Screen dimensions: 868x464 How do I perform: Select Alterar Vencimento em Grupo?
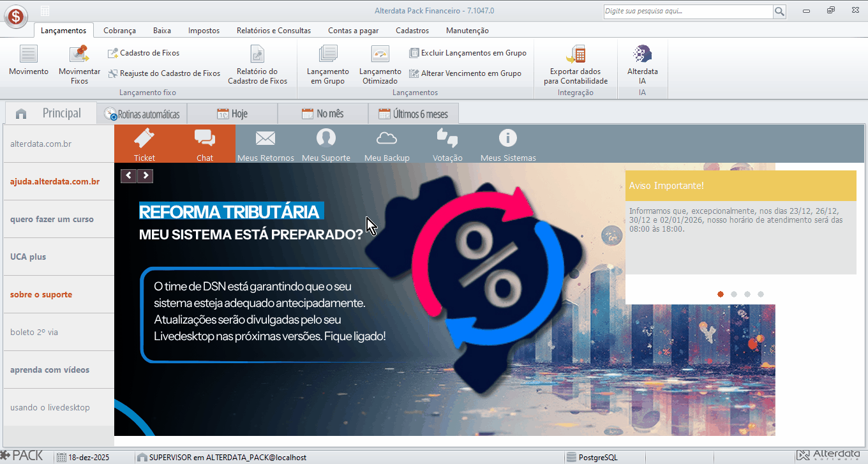(465, 73)
